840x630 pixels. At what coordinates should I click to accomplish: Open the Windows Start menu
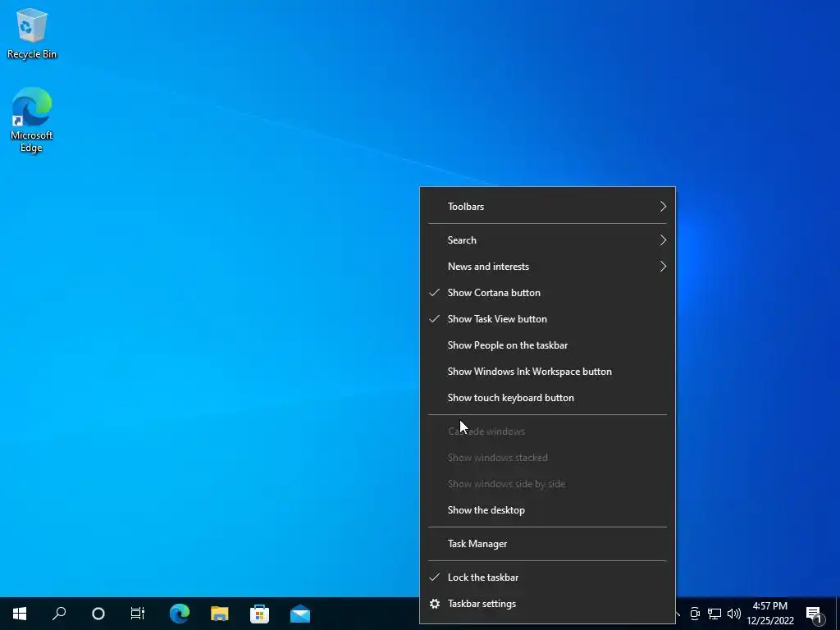point(20,614)
